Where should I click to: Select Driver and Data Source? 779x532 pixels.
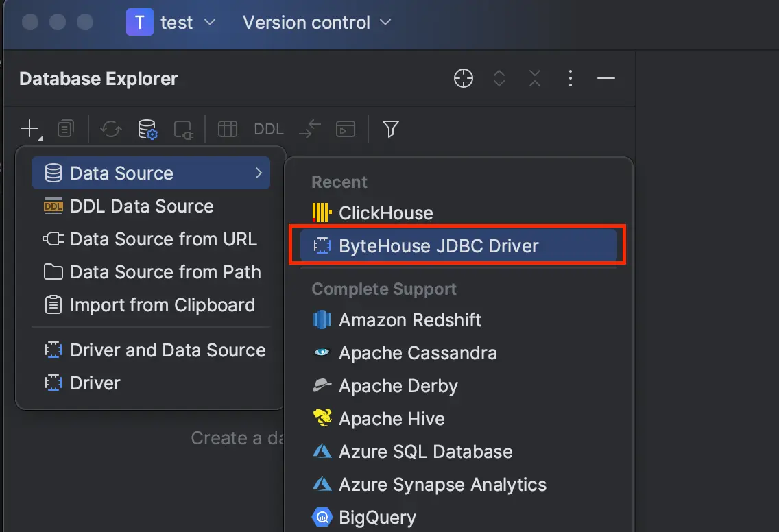[151, 350]
